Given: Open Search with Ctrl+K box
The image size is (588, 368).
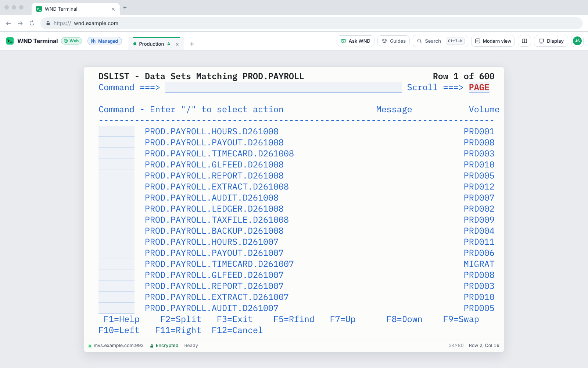Looking at the screenshot, I should point(440,41).
